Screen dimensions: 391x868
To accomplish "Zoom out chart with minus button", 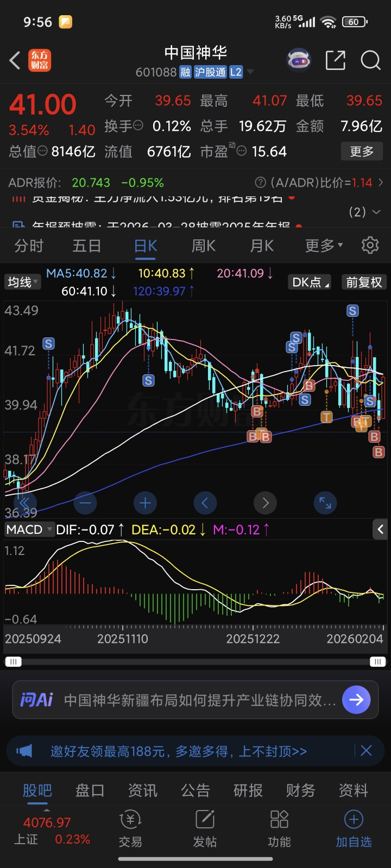I will tap(85, 503).
